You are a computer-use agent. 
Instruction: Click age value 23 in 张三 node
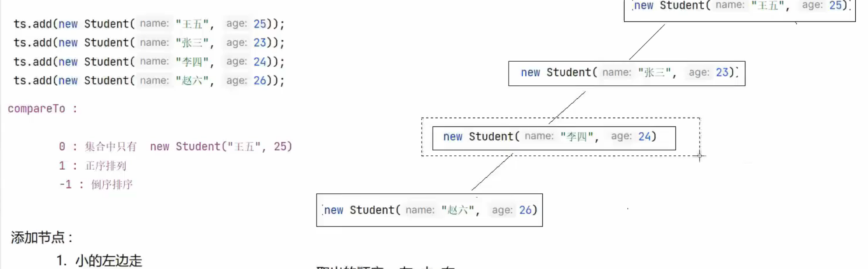pyautogui.click(x=722, y=72)
